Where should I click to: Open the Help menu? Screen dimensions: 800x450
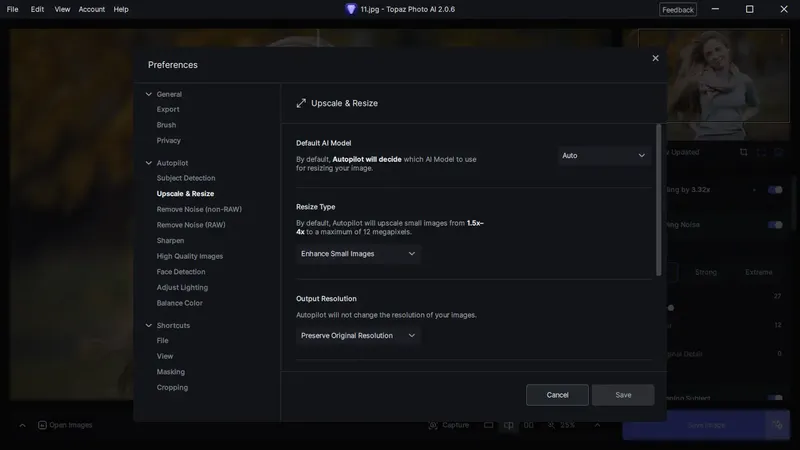pos(121,9)
